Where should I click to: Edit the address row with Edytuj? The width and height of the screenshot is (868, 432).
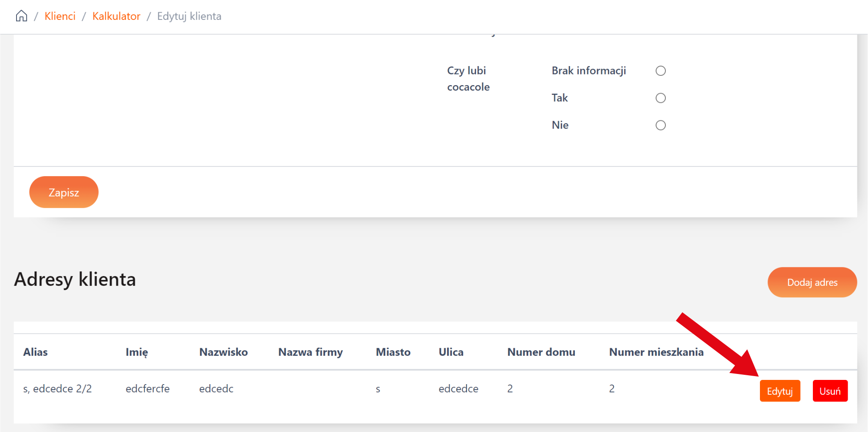pos(779,391)
